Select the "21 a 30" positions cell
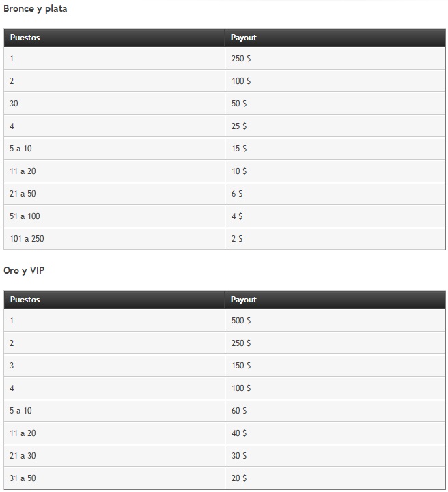The height and width of the screenshot is (492, 448). pyautogui.click(x=23, y=456)
